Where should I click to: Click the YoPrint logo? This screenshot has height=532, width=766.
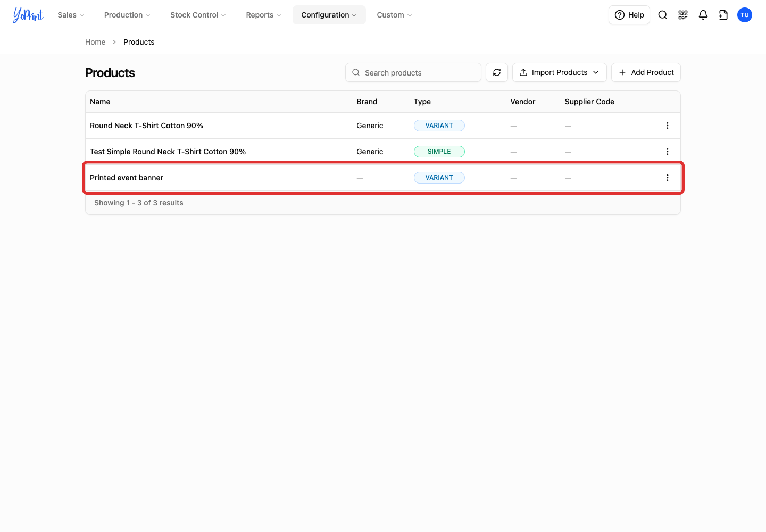(28, 15)
